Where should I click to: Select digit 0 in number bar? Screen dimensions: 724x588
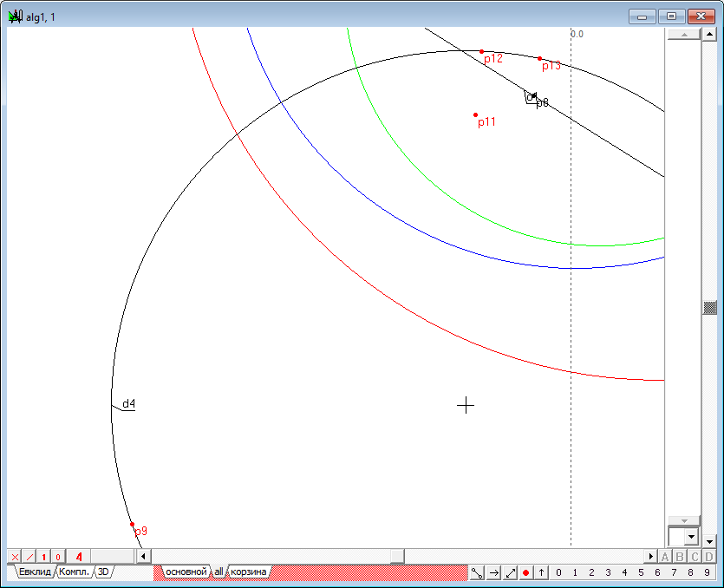click(558, 572)
